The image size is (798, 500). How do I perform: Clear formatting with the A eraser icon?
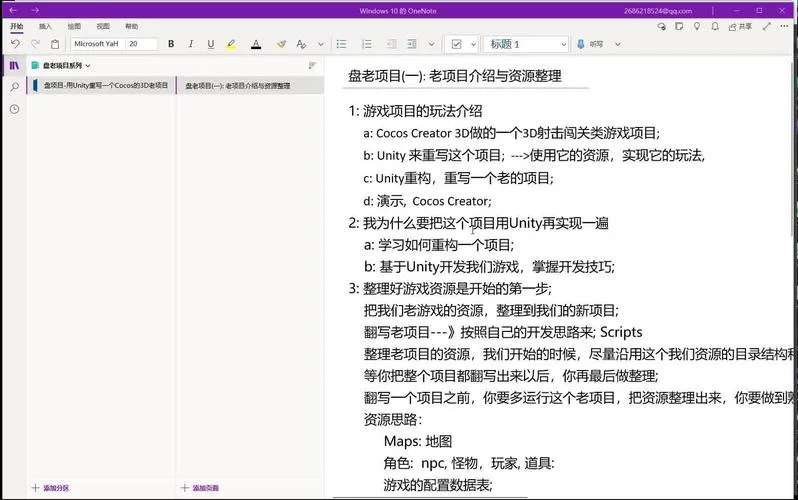301,44
